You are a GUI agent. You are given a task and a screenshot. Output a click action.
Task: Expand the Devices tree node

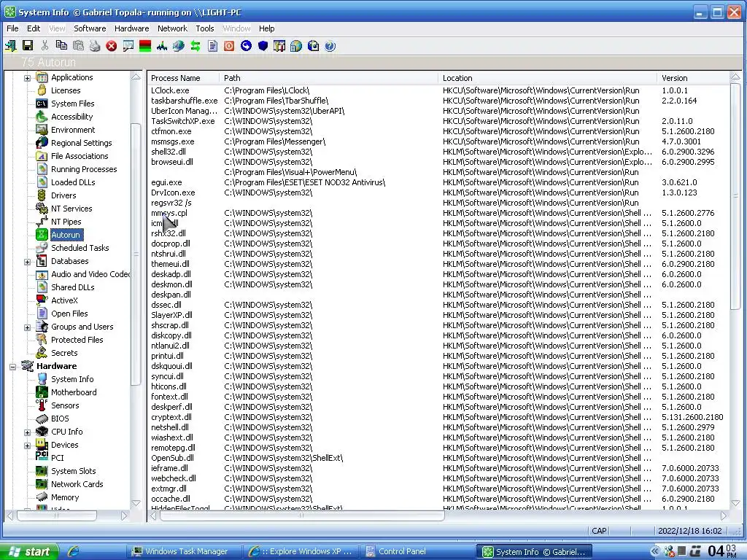click(x=27, y=446)
